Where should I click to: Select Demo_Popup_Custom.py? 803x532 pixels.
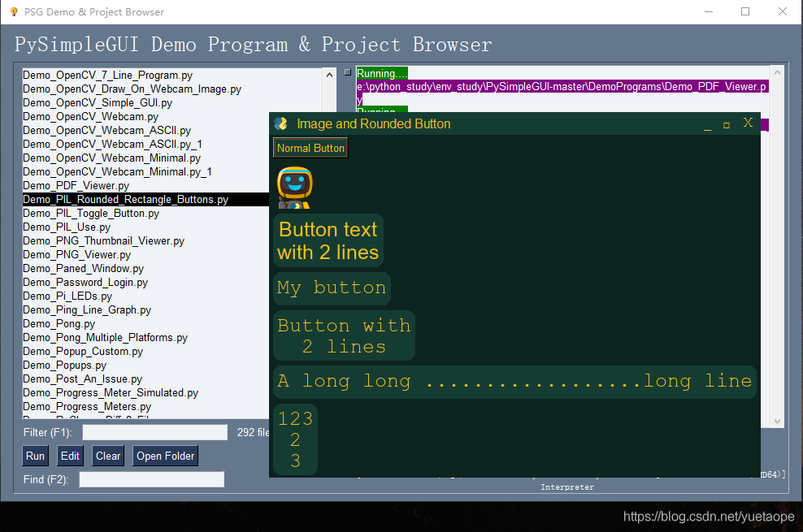point(83,352)
